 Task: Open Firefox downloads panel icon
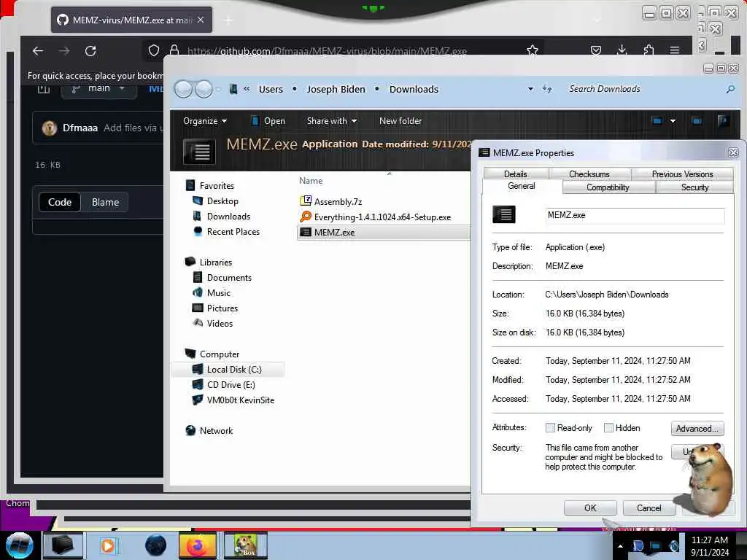coord(622,50)
